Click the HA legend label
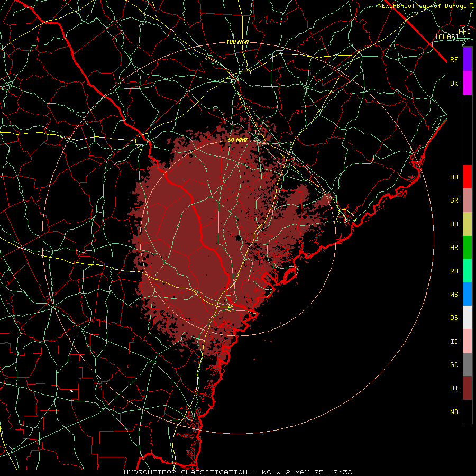 [x=454, y=177]
